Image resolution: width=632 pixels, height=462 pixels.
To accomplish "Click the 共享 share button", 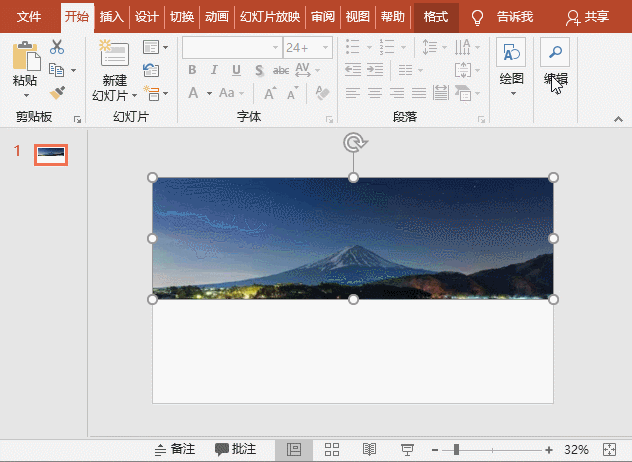I will coord(587,17).
